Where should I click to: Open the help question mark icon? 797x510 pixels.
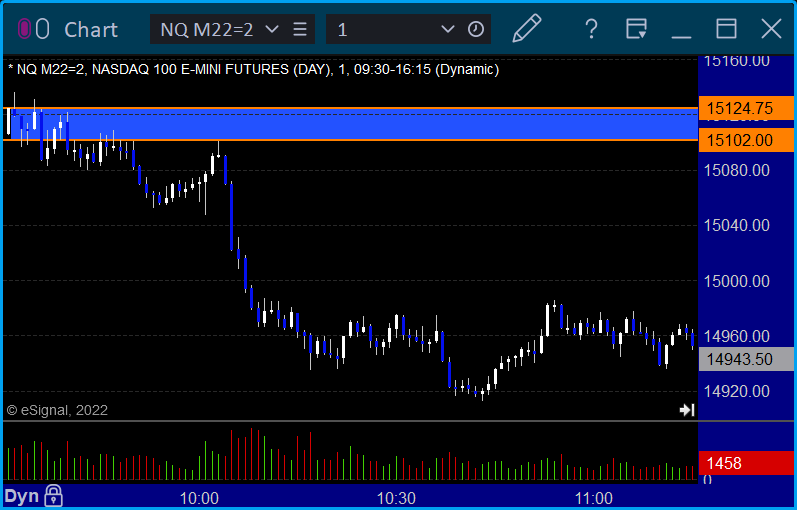591,29
